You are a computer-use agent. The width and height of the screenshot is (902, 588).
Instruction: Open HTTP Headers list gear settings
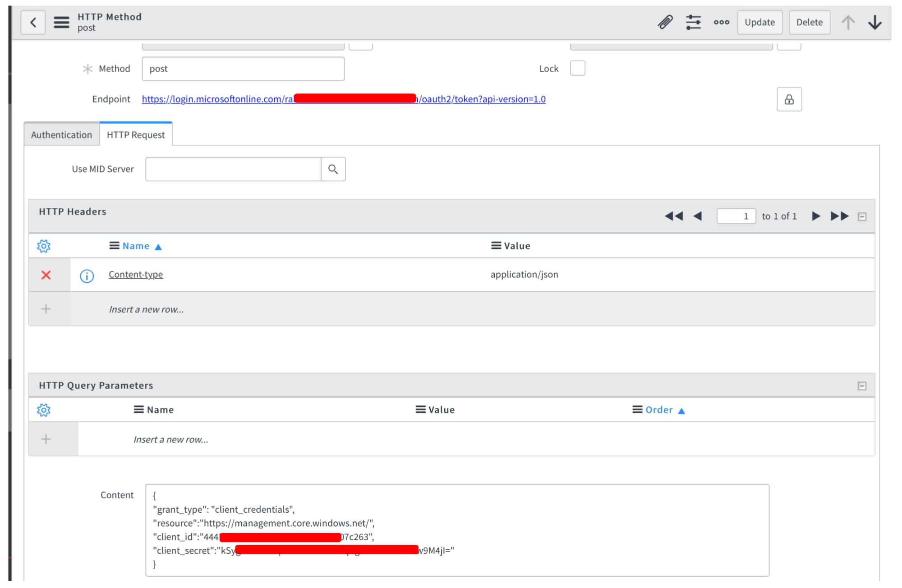pos(44,246)
